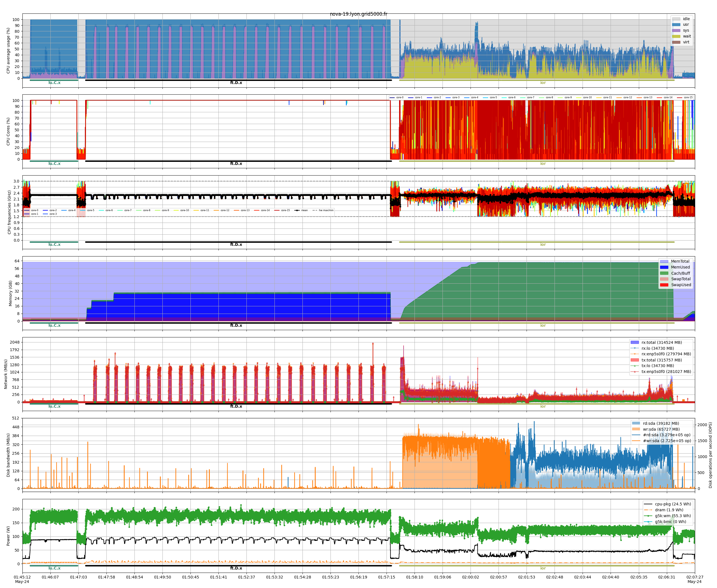Select the "02:03:44" time tick label

pos(583,577)
